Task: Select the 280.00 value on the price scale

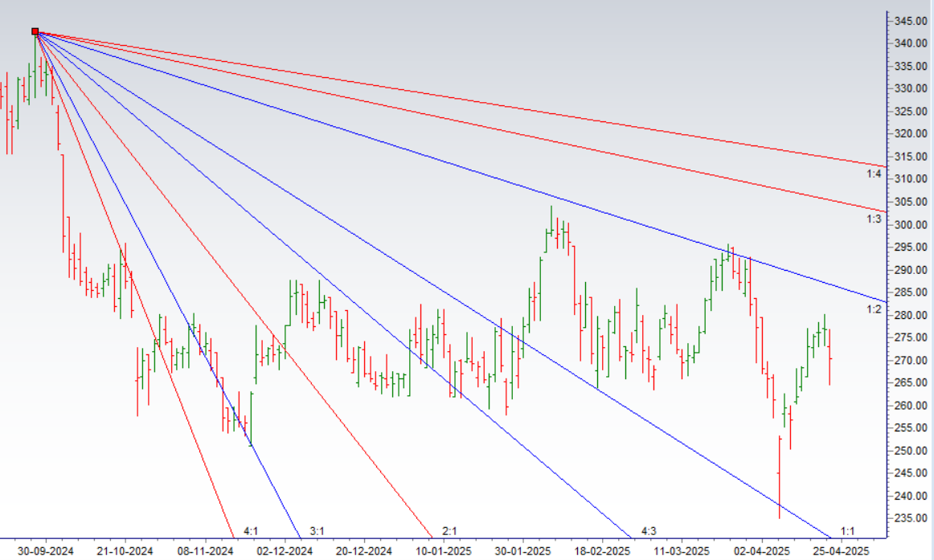Action: [x=909, y=315]
